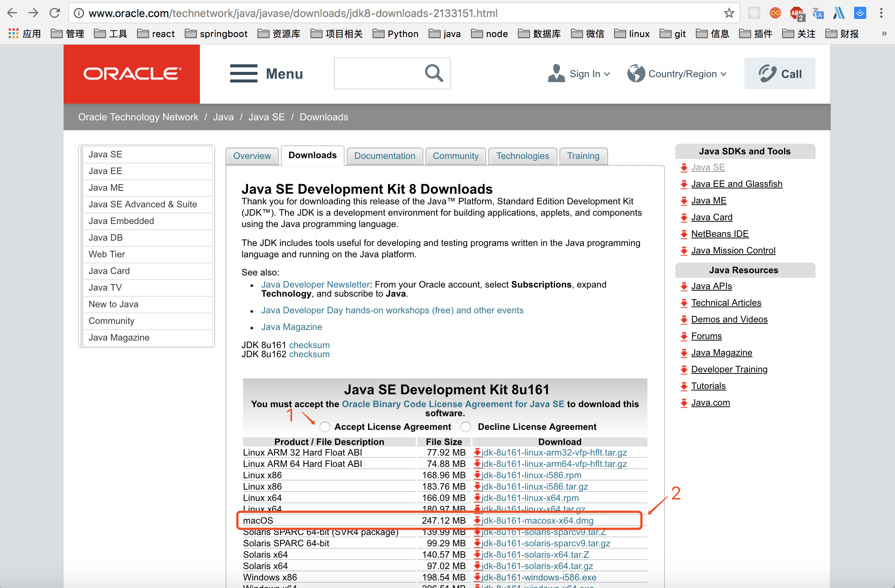Select Decline License Agreement radio button
895x588 pixels.
(x=466, y=427)
